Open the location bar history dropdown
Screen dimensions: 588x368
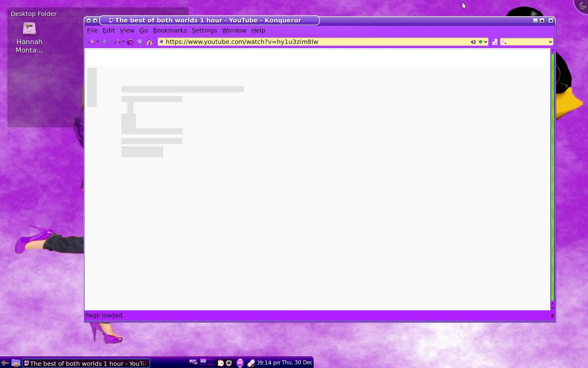(x=485, y=42)
